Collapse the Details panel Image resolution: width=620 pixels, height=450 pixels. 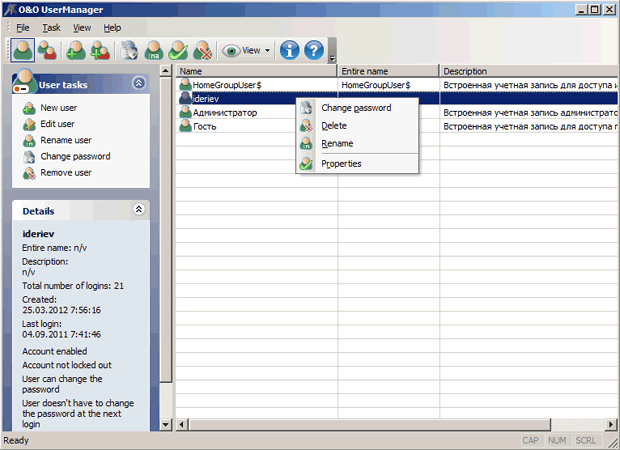pos(139,209)
